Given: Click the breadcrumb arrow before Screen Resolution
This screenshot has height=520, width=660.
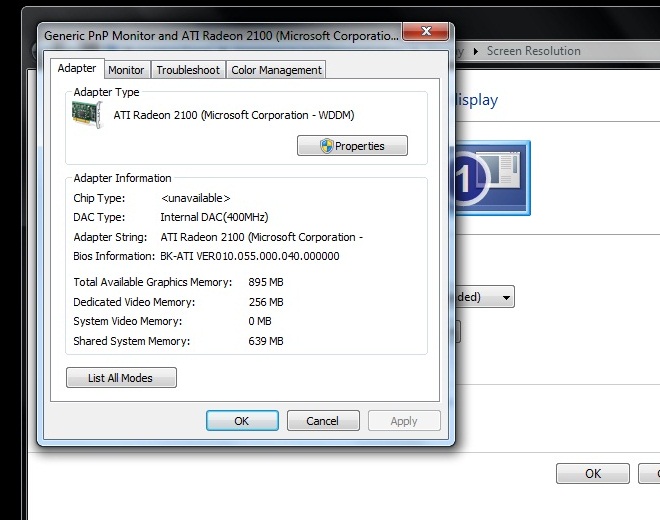Looking at the screenshot, I should (x=476, y=51).
